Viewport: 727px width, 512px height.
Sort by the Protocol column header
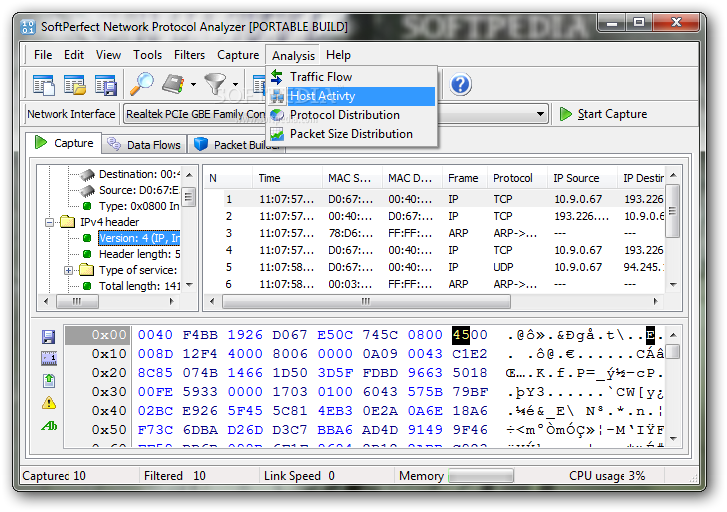[517, 178]
